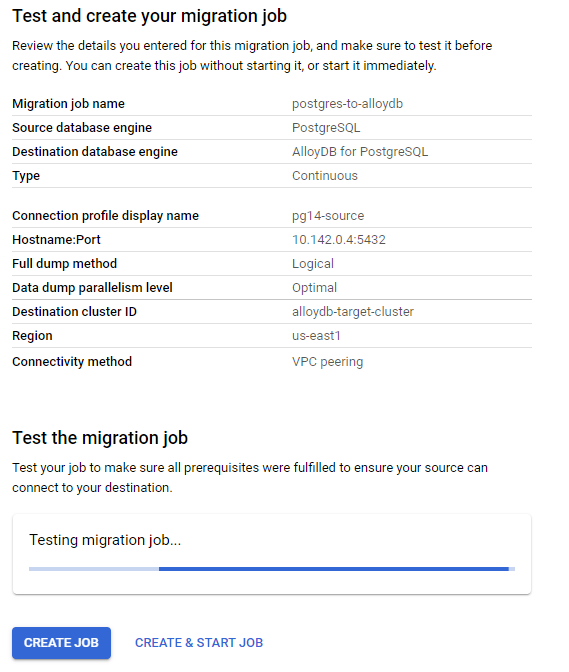Click the PostgreSQL source engine value

pyautogui.click(x=326, y=128)
